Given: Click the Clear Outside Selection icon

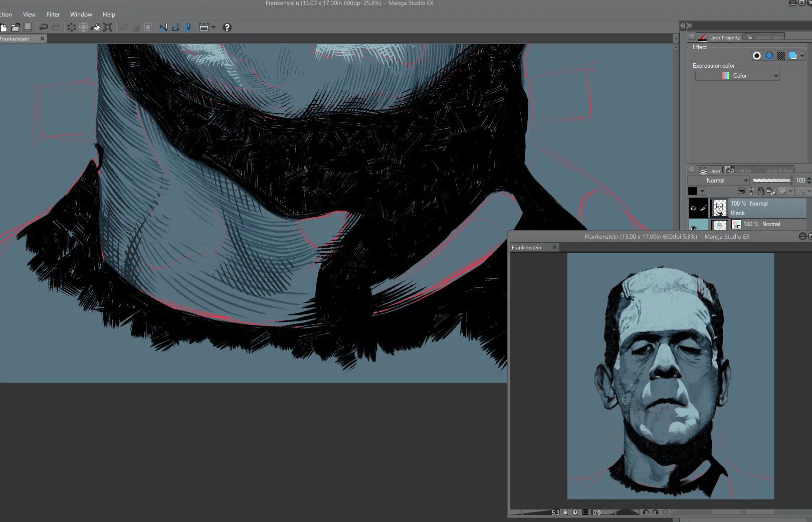Looking at the screenshot, I should pyautogui.click(x=84, y=27).
